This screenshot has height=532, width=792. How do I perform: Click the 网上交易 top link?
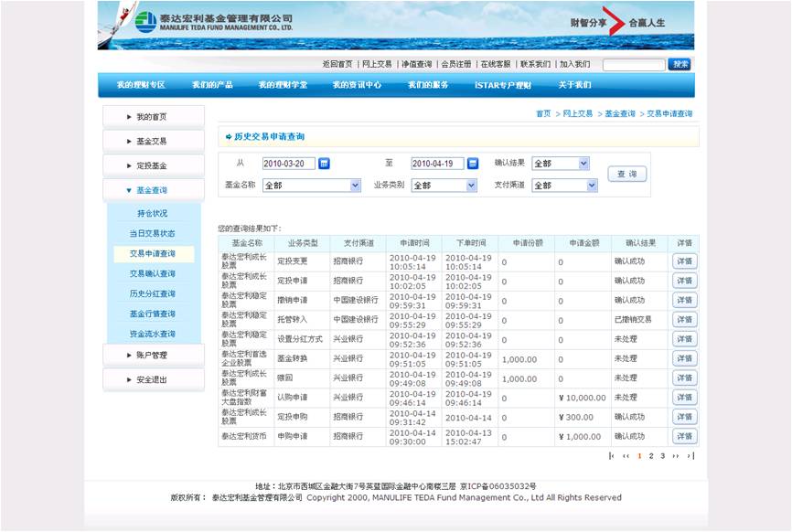pyautogui.click(x=377, y=64)
